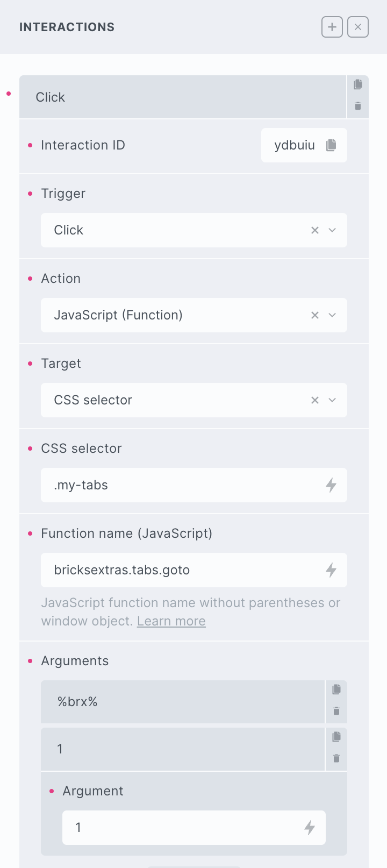Duplicate the Click interaction
This screenshot has width=387, height=868.
(x=358, y=84)
